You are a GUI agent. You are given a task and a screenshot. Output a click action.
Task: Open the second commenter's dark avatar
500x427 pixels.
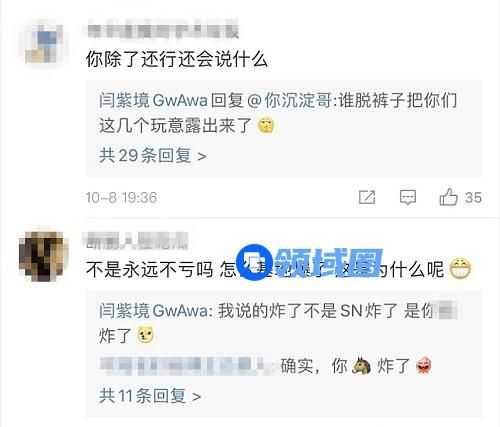[x=43, y=256]
